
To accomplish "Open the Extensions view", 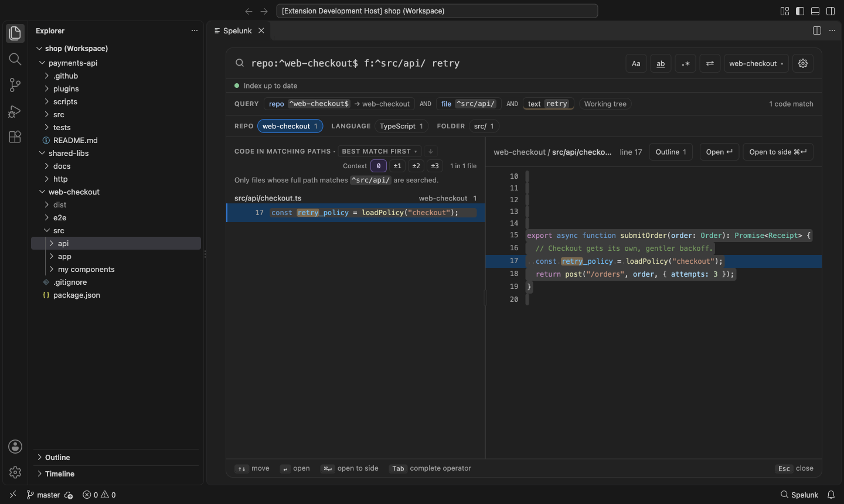I will coord(15,137).
